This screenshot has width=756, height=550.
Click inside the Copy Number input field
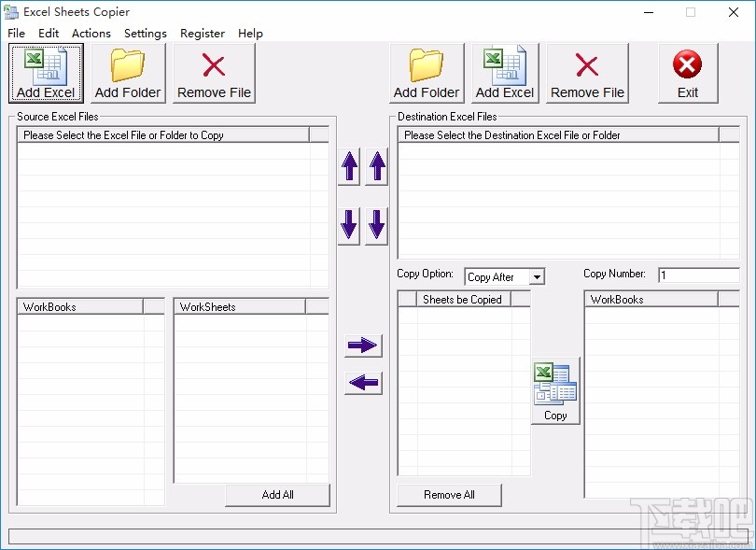click(699, 275)
